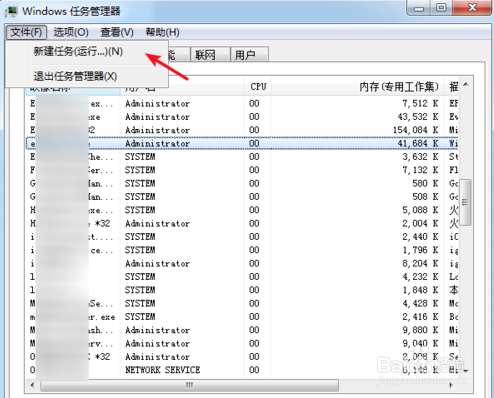Click the horizontal scrollbar right arrow

click(451, 385)
